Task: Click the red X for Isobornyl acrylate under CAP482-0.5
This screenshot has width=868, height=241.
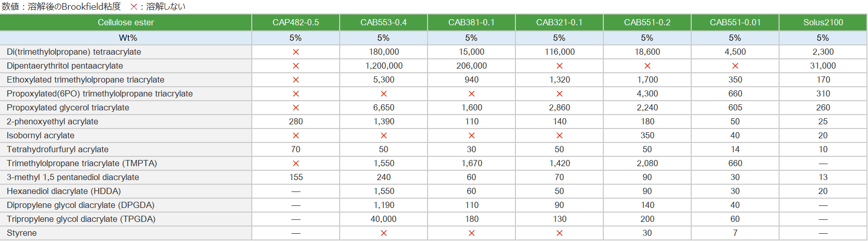Action: coord(296,136)
